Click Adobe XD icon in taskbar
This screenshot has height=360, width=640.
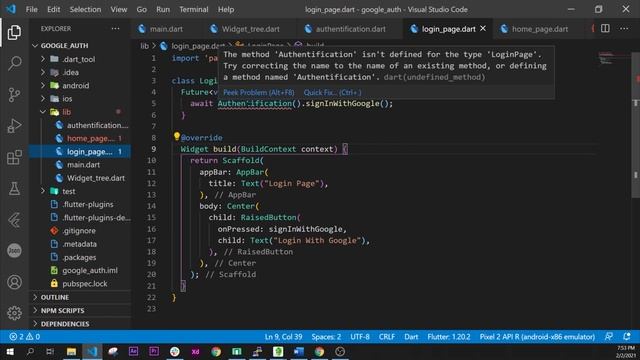195,351
